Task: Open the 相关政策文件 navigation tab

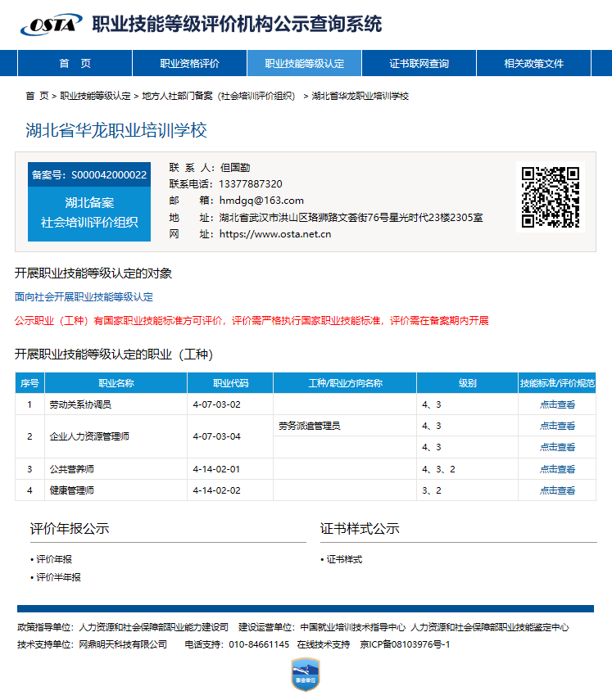Action: click(534, 63)
